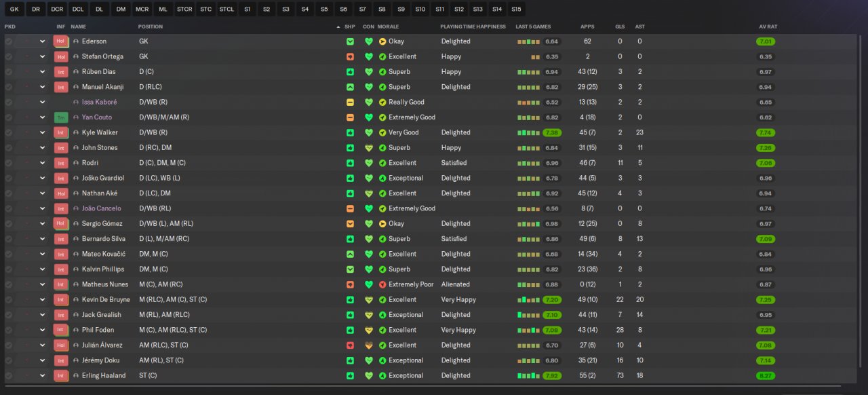Click Ederson's condition heart icon
The height and width of the screenshot is (395, 868).
point(369,41)
